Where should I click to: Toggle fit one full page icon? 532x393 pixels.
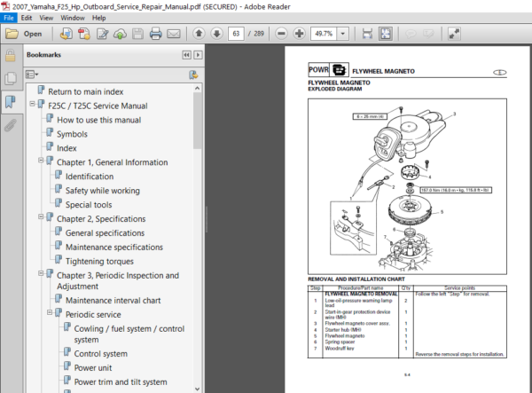pos(386,34)
